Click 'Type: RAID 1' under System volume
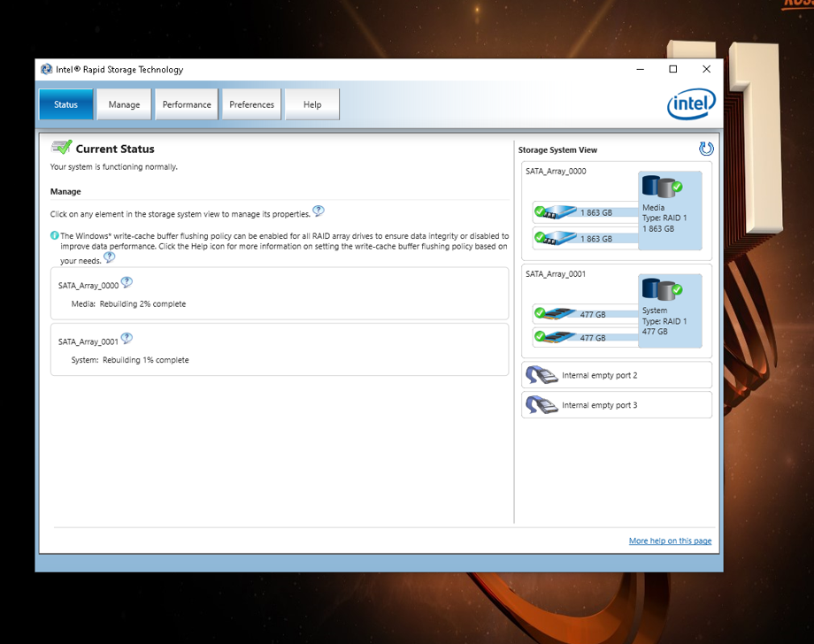This screenshot has width=814, height=644. point(664,321)
